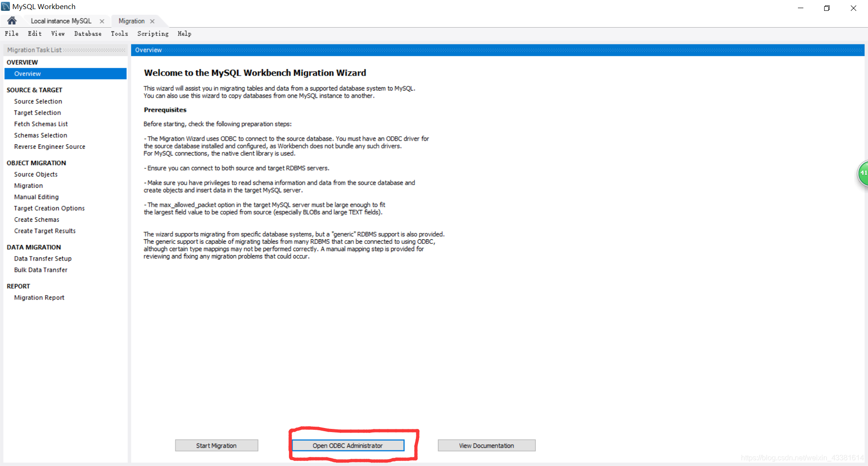The width and height of the screenshot is (868, 466).
Task: Click the Welcome to Migration Wizard heading
Action: pyautogui.click(x=255, y=73)
